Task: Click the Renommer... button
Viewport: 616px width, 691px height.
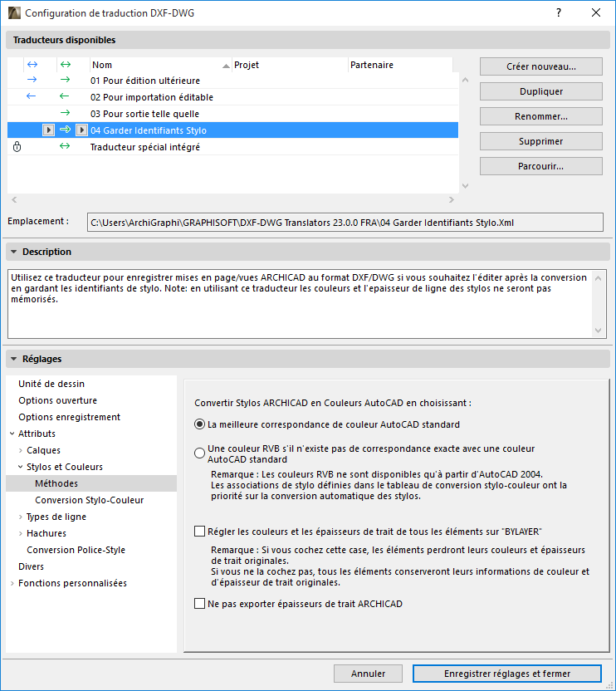Action: (x=541, y=116)
